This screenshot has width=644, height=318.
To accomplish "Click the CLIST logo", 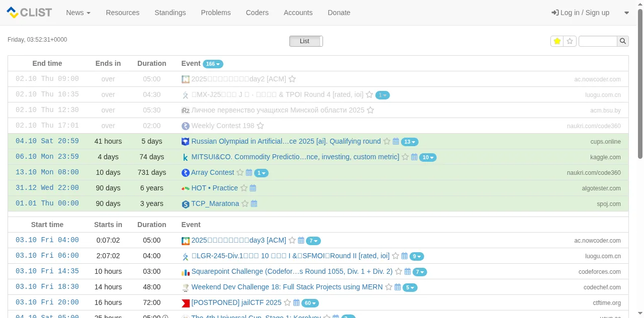I will pyautogui.click(x=29, y=13).
